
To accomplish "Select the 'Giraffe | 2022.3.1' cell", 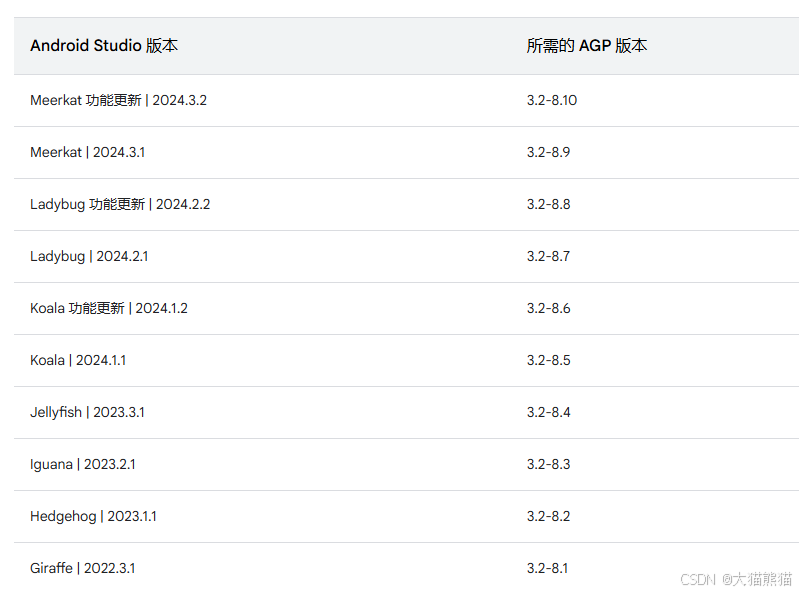I will 83,568.
